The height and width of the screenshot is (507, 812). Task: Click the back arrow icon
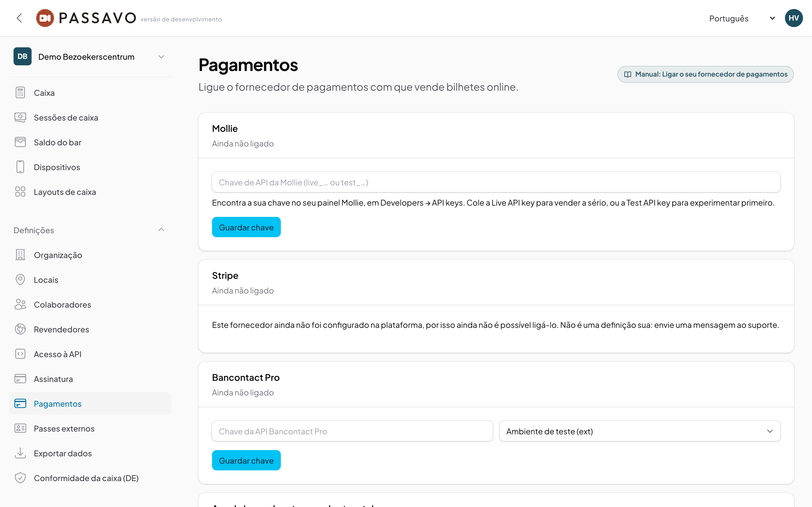(19, 18)
